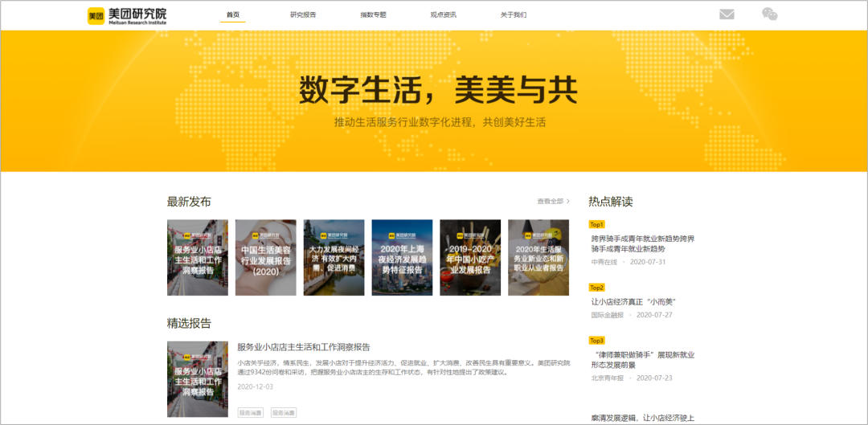Click the featured report summary paragraph
Viewport: 868px width, 425px height.
403,367
